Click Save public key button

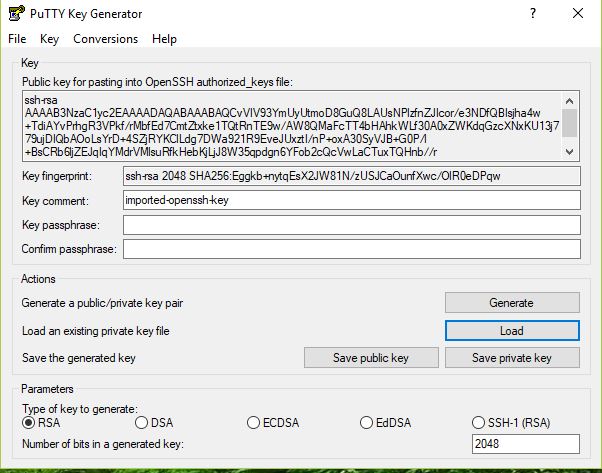coord(371,358)
